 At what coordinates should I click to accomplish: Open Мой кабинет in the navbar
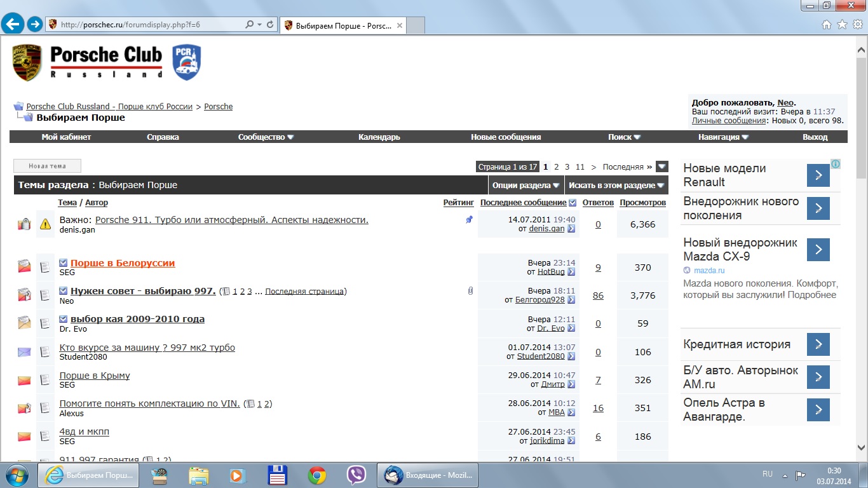66,137
